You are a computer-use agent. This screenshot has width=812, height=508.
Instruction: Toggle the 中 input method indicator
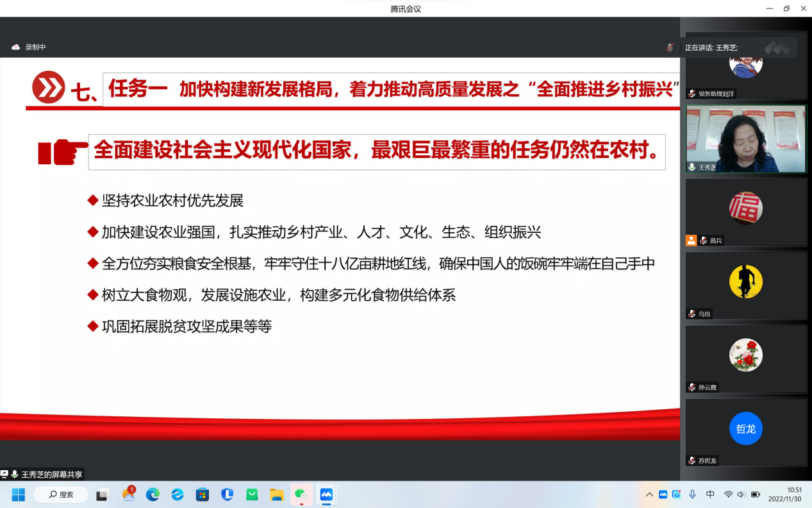point(710,495)
